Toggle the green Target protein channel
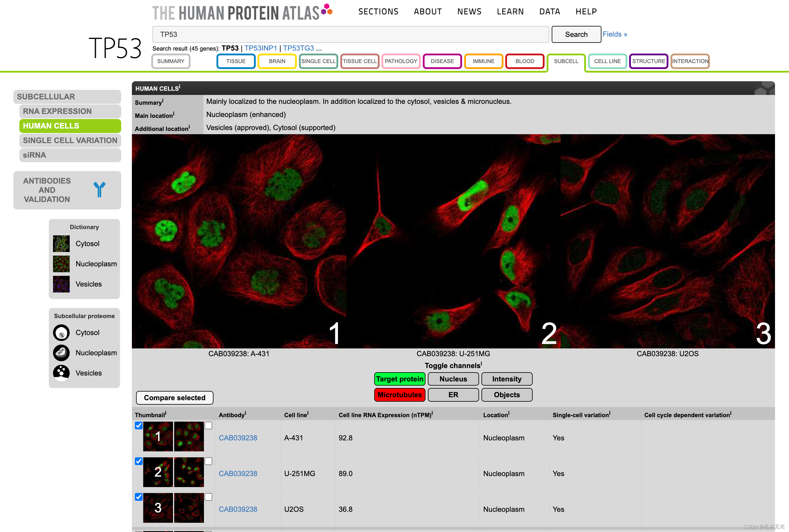This screenshot has width=789, height=532. pyautogui.click(x=400, y=379)
